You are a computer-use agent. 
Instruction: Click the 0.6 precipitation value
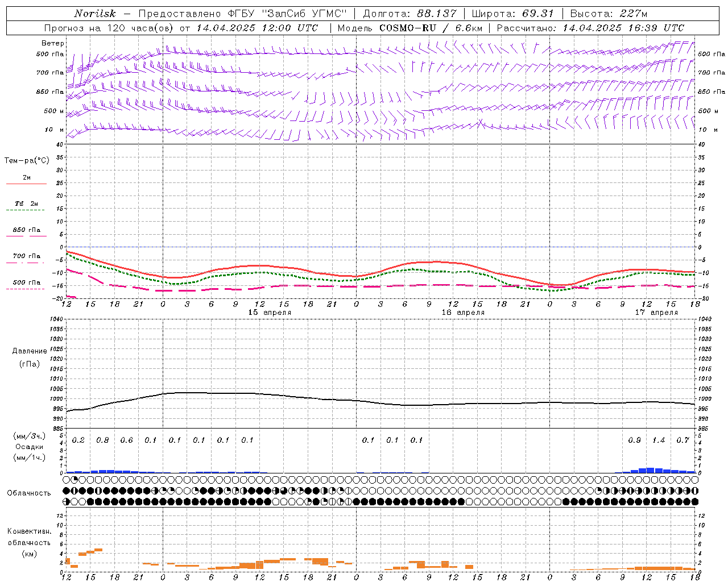click(126, 440)
